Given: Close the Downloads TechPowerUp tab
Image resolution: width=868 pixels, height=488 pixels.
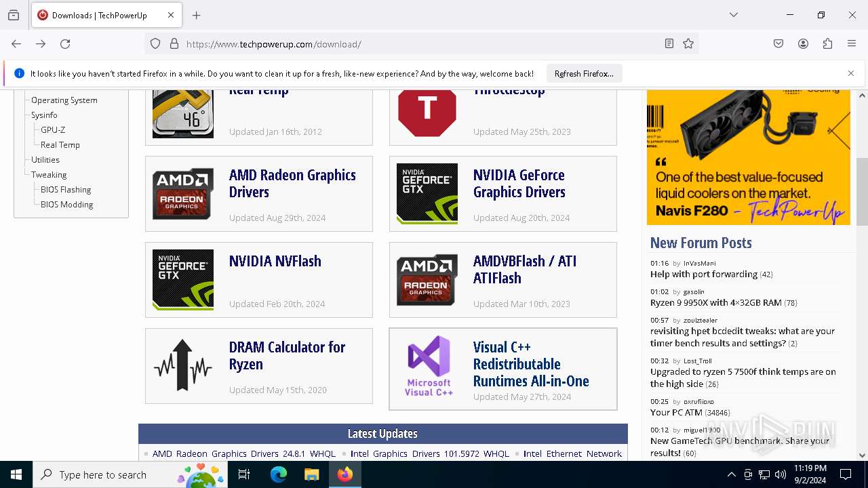Looking at the screenshot, I should tap(171, 15).
